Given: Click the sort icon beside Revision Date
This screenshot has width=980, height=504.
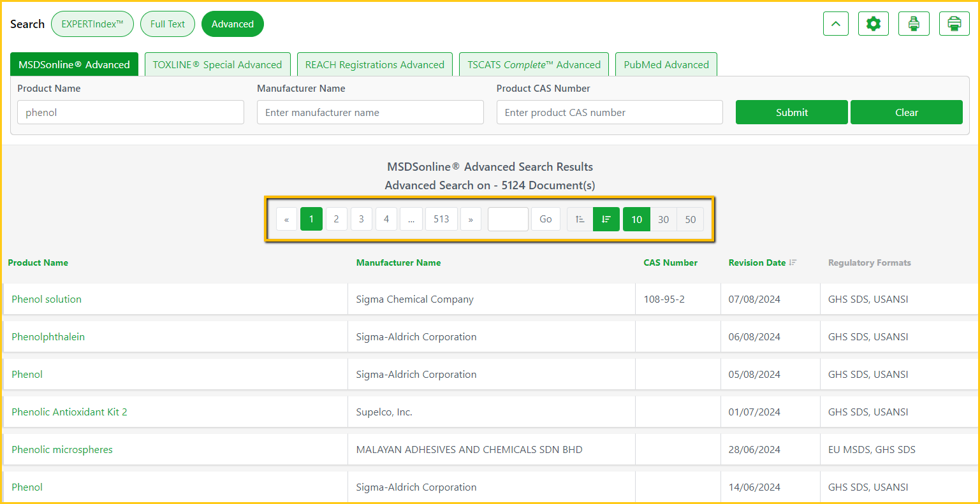Looking at the screenshot, I should pyautogui.click(x=793, y=263).
